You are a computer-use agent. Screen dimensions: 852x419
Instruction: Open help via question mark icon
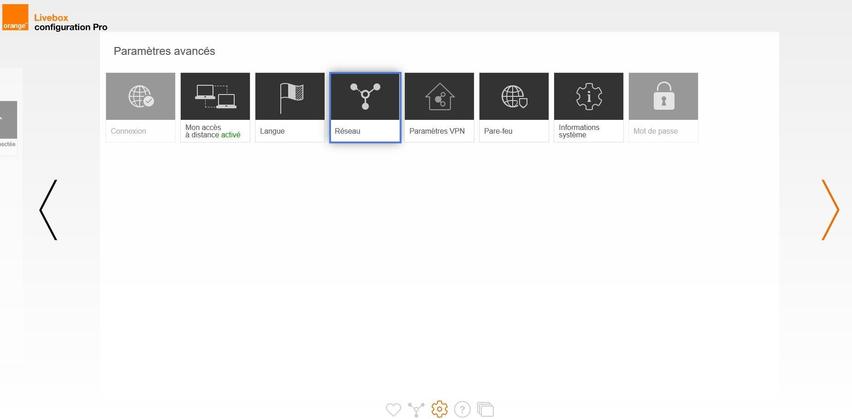point(462,409)
